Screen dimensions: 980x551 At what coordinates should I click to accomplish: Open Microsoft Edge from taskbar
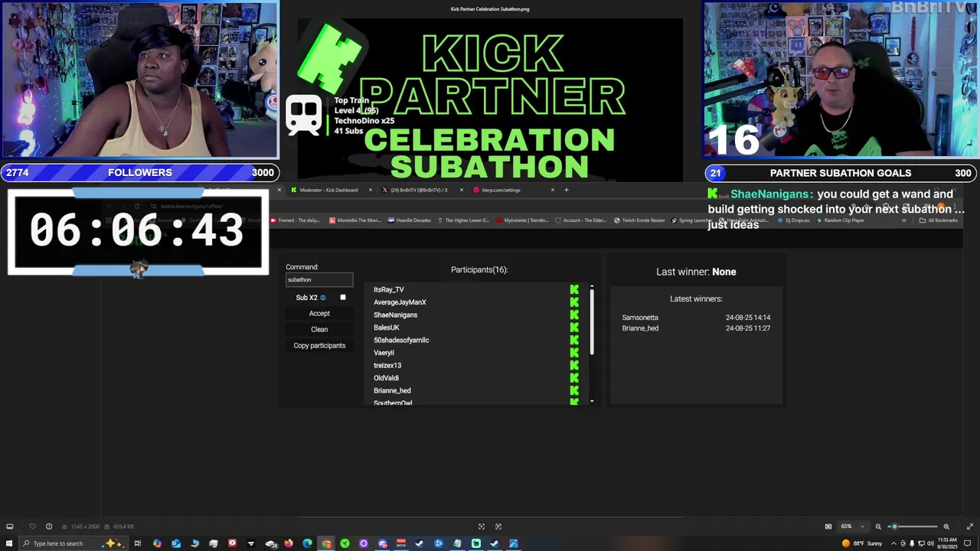(307, 543)
